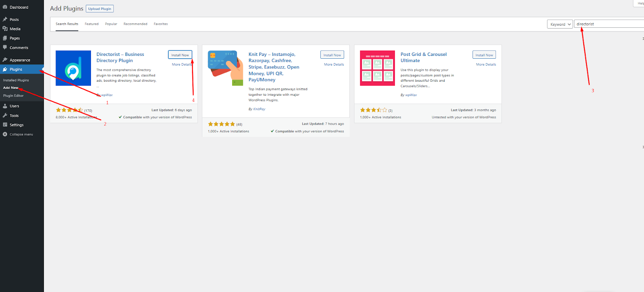Screen dimensions: 644x292
Task: Open the Tools menu label
Action: pos(14,115)
